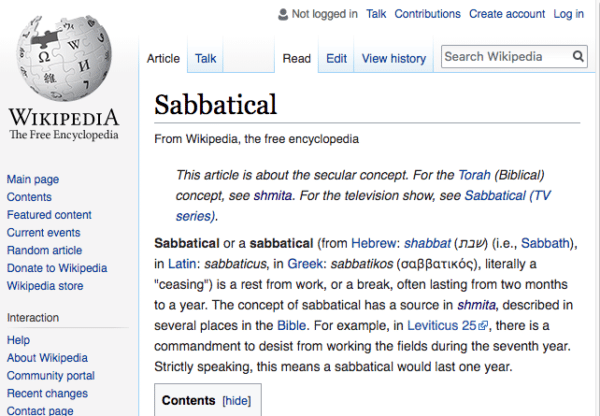The image size is (600, 416).
Task: Click the user avatar icon beside Not logged in
Action: 283,14
